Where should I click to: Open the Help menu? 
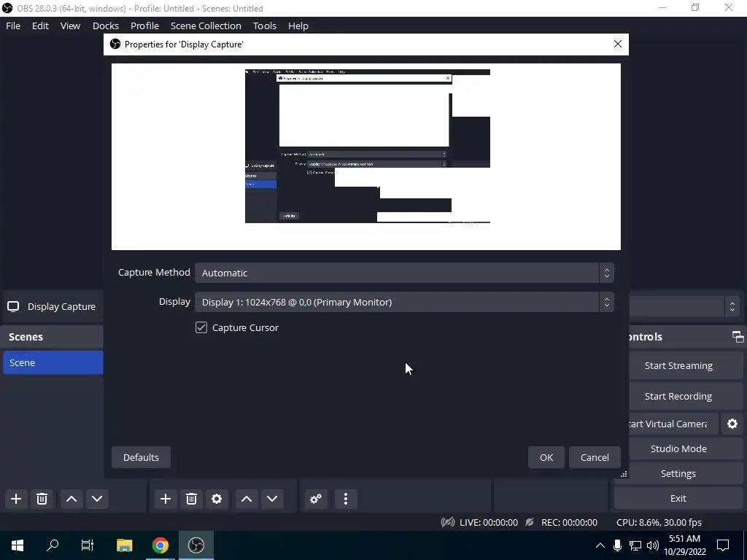298,26
